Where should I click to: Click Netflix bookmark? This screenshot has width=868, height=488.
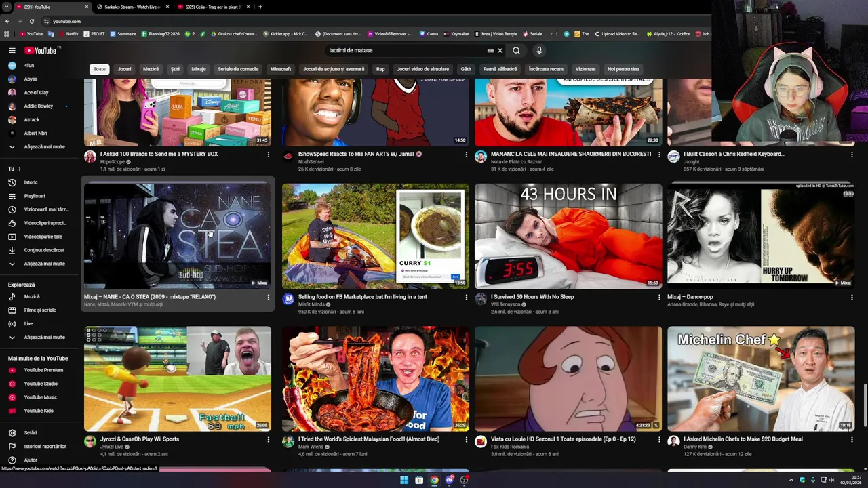[68, 33]
